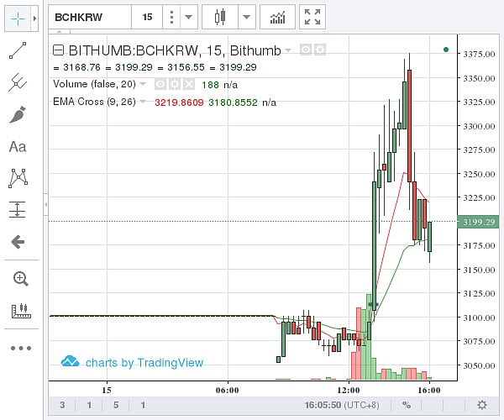The image size is (504, 420).
Task: Open the interval dropdown arrow
Action: [x=189, y=17]
